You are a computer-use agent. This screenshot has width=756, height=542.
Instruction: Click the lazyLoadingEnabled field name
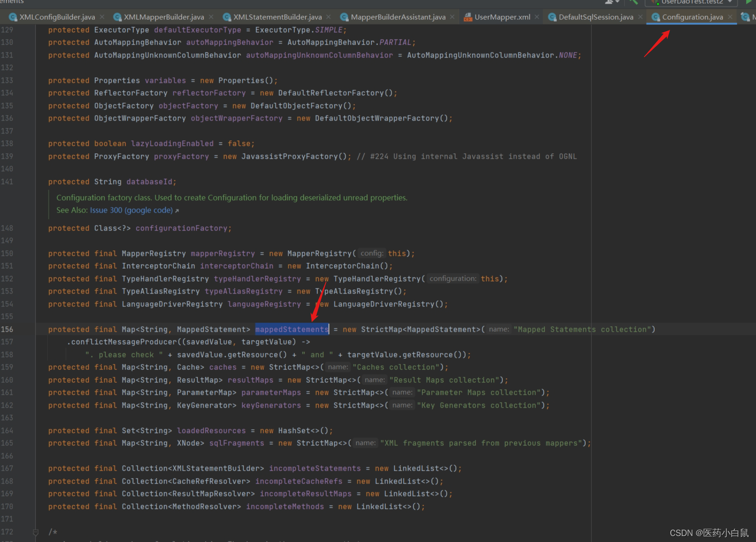coord(172,144)
